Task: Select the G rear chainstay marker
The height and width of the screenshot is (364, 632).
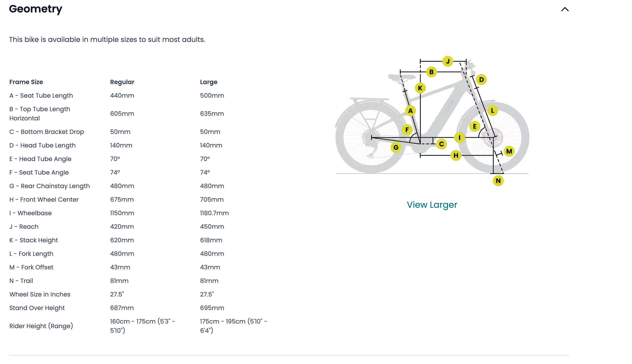Action: point(396,148)
